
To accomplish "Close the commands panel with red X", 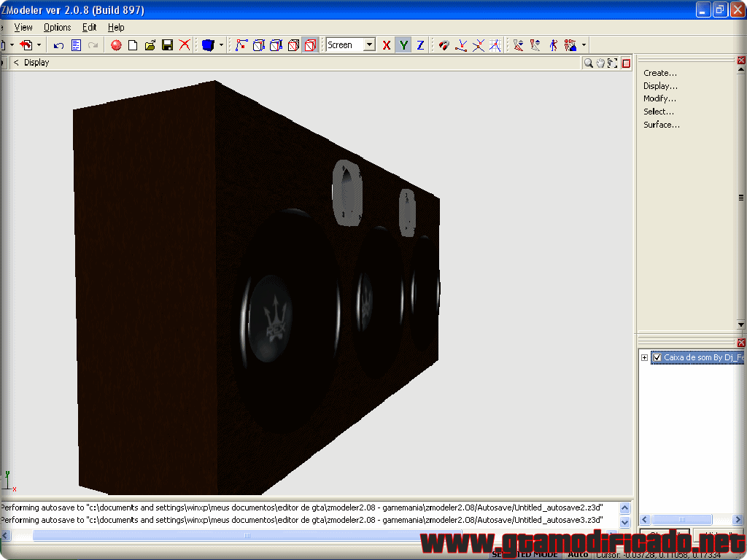I will [741, 60].
